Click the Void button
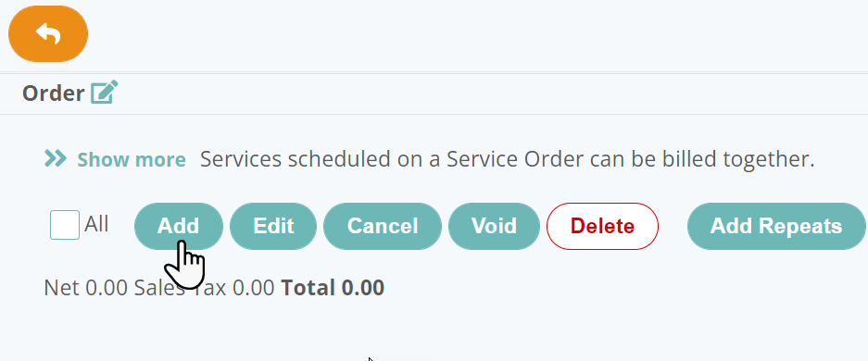This screenshot has height=361, width=868. [x=494, y=226]
